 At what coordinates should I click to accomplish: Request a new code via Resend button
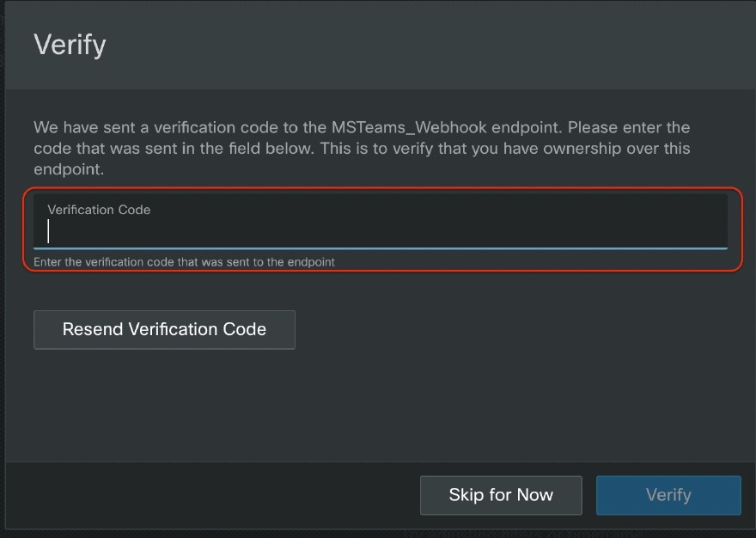coord(164,329)
